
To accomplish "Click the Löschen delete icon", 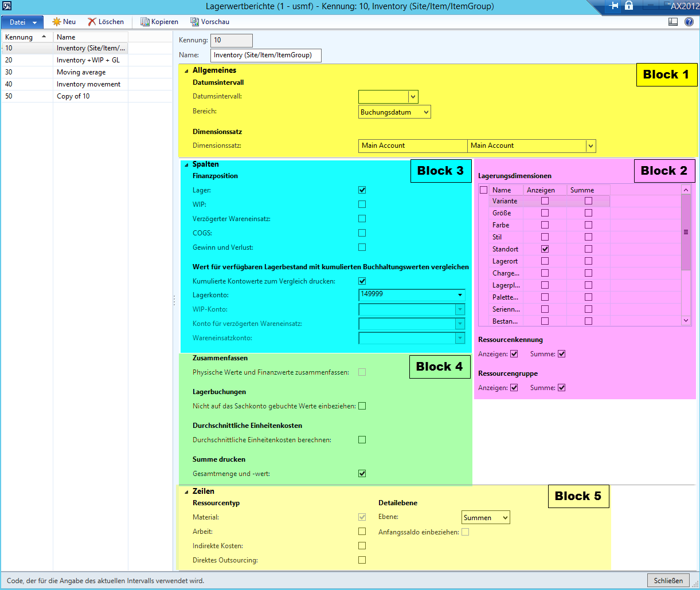I will point(92,22).
